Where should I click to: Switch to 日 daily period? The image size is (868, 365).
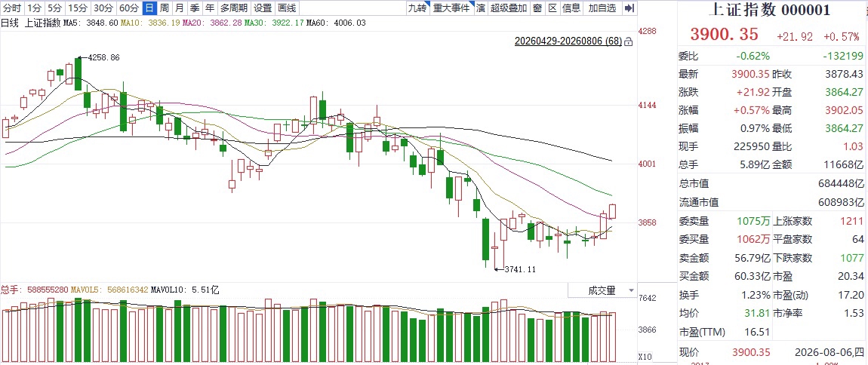(149, 8)
